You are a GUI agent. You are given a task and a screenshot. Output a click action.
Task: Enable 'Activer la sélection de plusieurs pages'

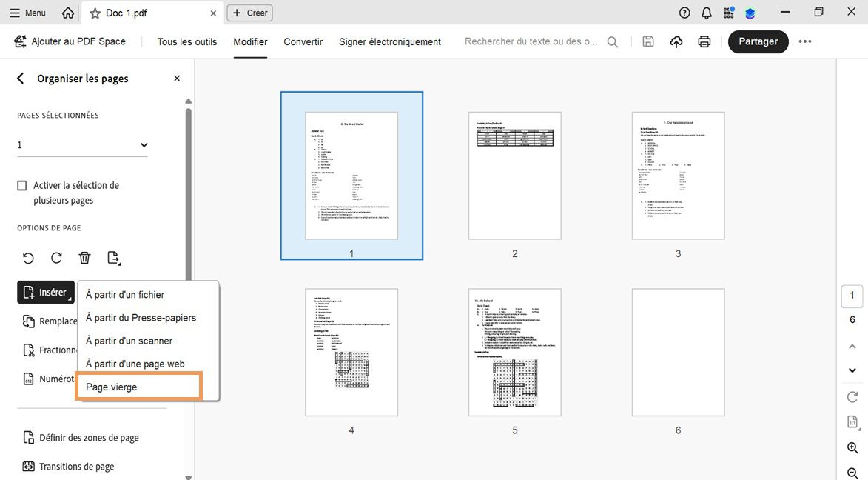(x=21, y=185)
